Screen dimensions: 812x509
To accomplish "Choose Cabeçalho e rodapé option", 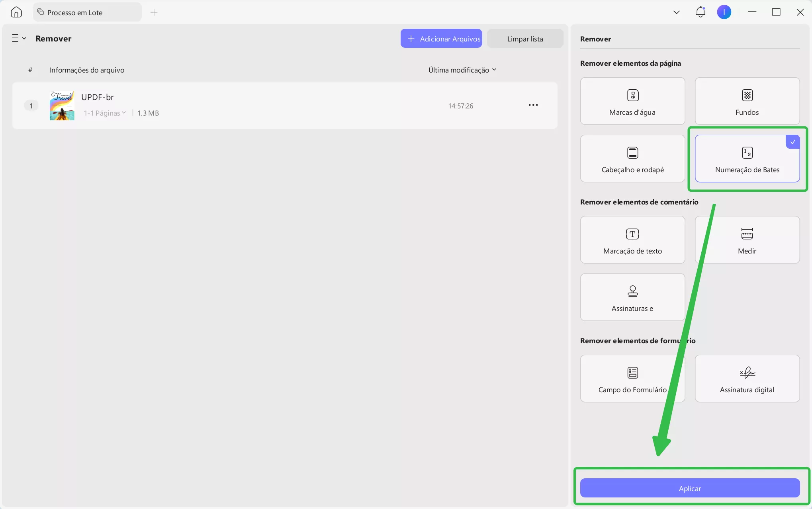I will (632, 159).
